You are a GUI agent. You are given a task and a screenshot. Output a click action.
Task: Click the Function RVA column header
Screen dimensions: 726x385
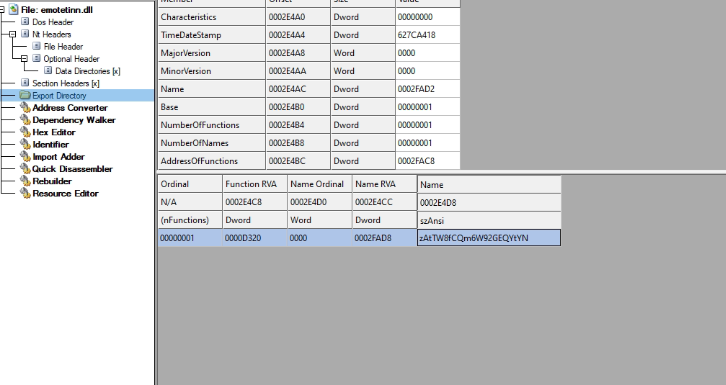[x=255, y=184]
